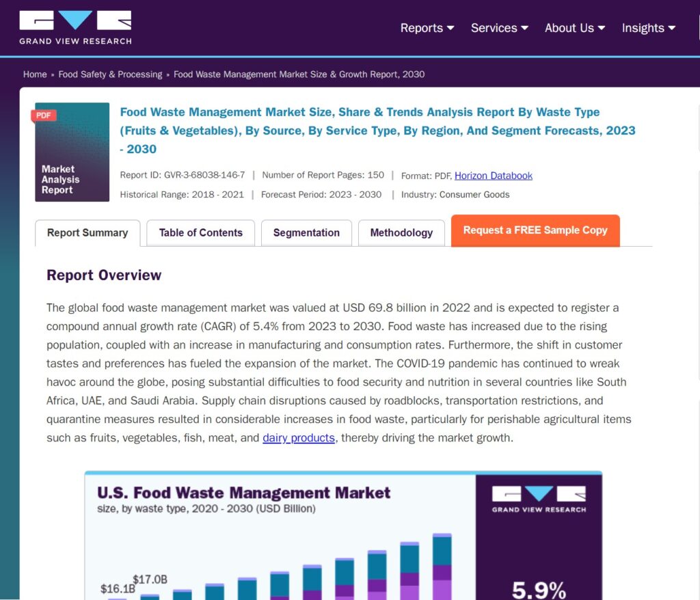This screenshot has width=700, height=600.
Task: Click the Food Waste Management breadcrumb
Action: (299, 74)
